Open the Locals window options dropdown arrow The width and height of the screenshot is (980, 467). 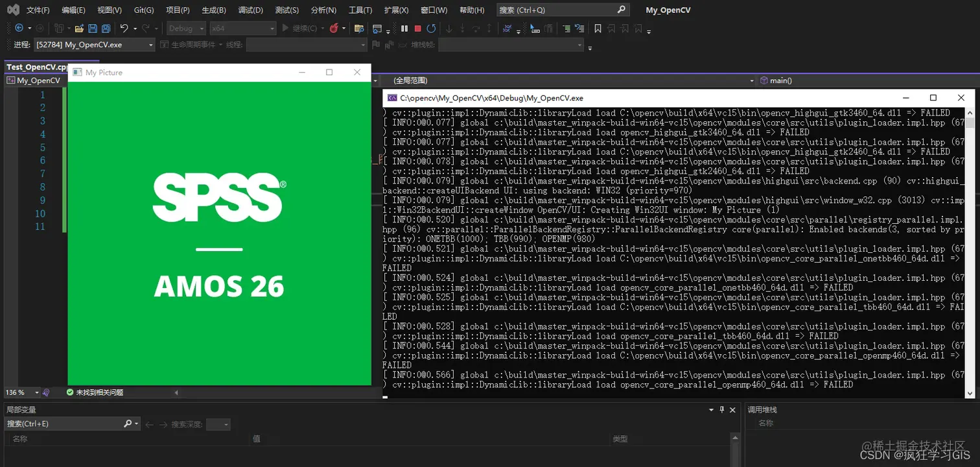click(711, 410)
